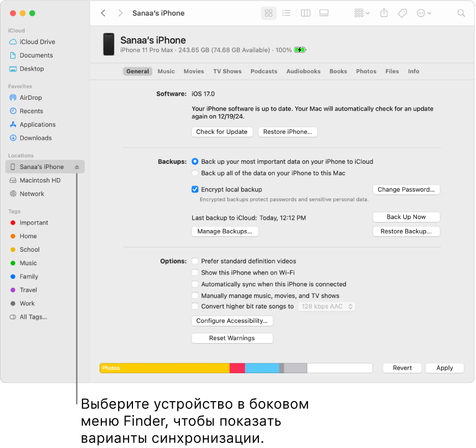476x448 pixels.
Task: Go back with the left chevron
Action: [103, 13]
